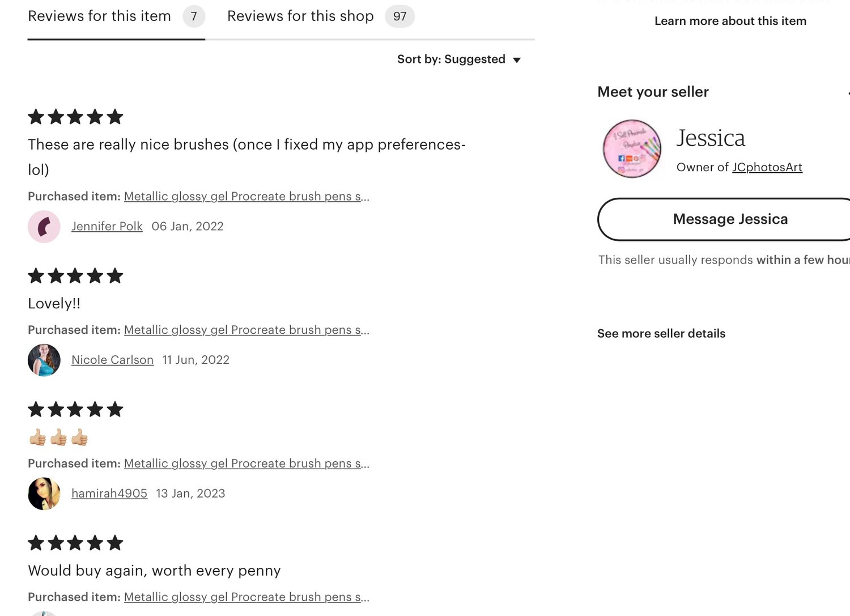Click the Sort by dropdown arrow
The image size is (850, 616).
[517, 60]
